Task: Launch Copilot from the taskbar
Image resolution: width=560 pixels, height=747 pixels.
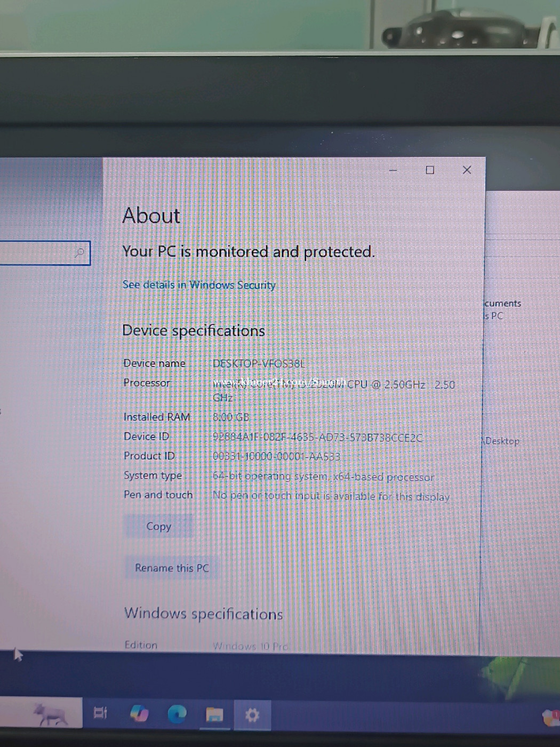Action: (139, 714)
